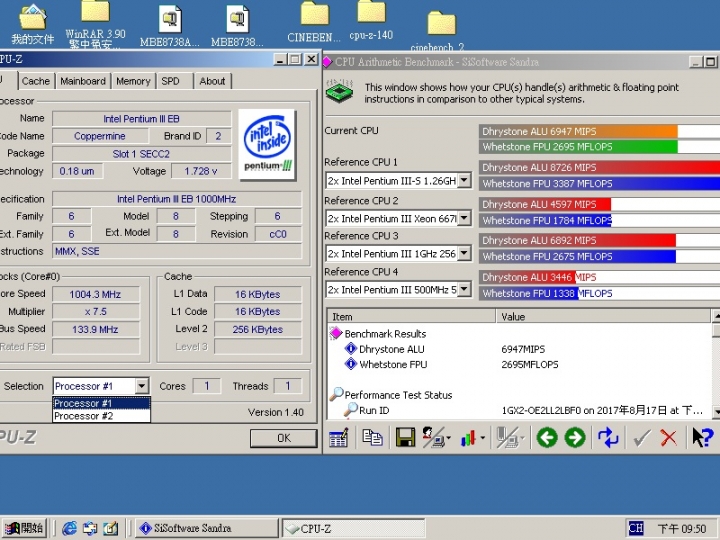The height and width of the screenshot is (540, 720).
Task: Click the 開始 Start button
Action: 24,528
